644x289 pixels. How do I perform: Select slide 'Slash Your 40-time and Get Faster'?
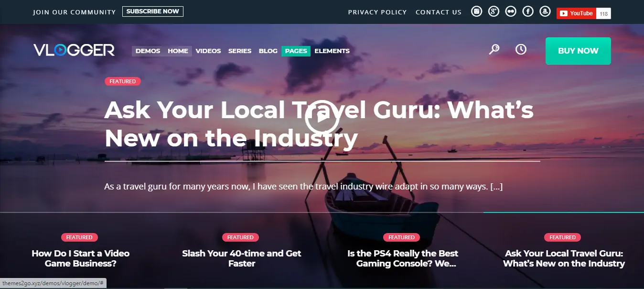click(242, 258)
